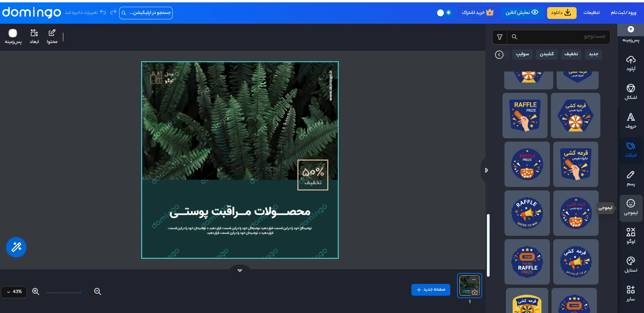Screen dimensions: 644x313
Task: Click the white background color swatch
Action: pyautogui.click(x=13, y=33)
